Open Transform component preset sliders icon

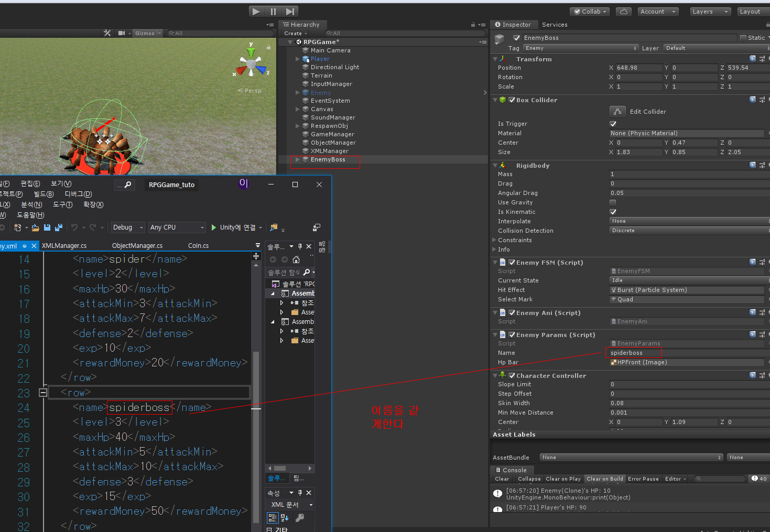click(x=762, y=59)
